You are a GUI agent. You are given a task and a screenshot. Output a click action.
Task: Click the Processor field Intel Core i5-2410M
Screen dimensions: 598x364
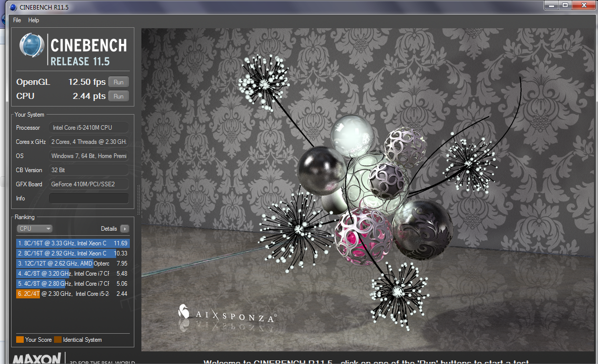click(88, 128)
